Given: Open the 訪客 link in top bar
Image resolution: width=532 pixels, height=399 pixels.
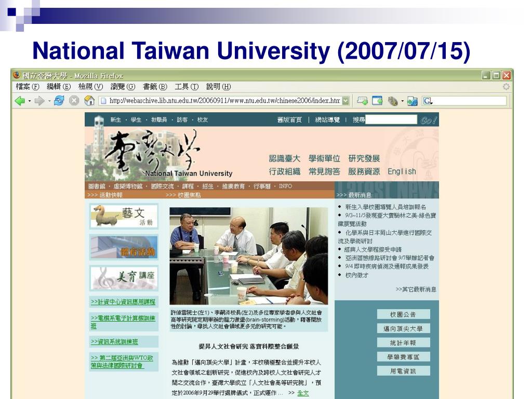Looking at the screenshot, I should 182,120.
